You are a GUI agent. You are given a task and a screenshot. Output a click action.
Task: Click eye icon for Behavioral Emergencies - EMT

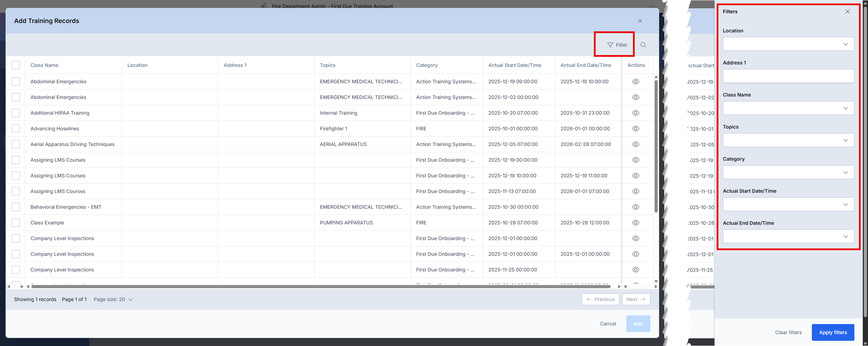tap(636, 207)
